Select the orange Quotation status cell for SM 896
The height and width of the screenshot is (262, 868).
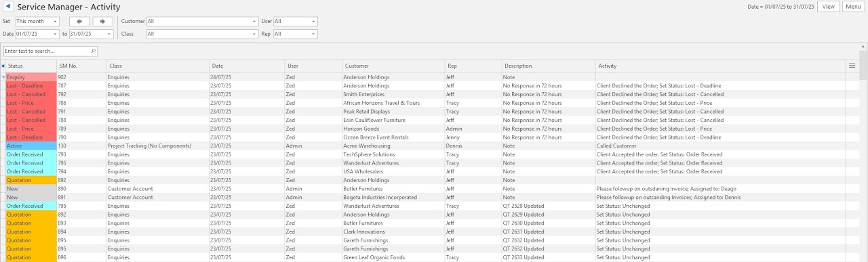point(31,257)
